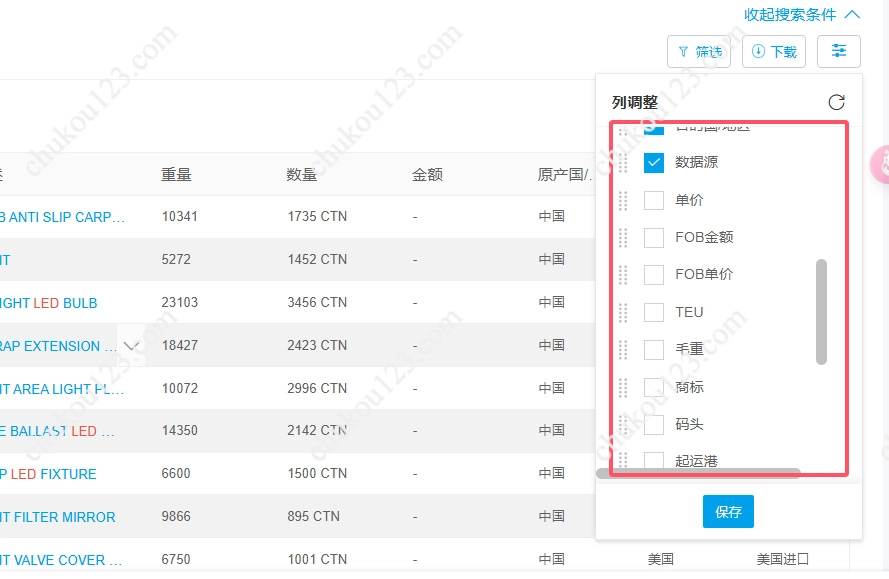Screen dimensions: 889x579
Task: Click the reset icon beside 列调整
Action: coord(836,102)
